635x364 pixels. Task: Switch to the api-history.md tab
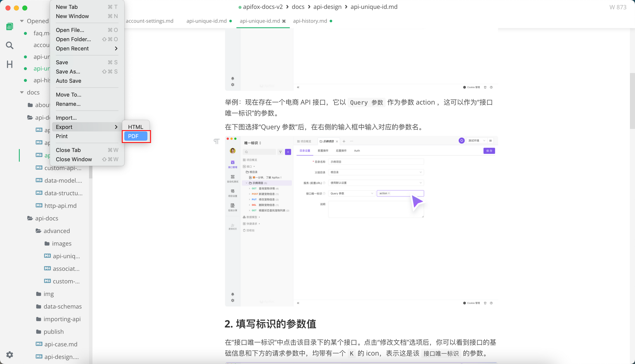coord(310,21)
